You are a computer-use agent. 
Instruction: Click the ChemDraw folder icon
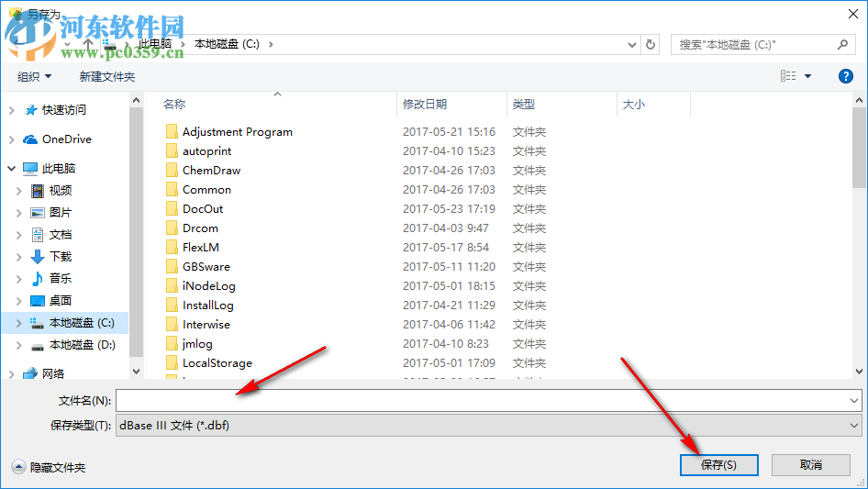pyautogui.click(x=172, y=171)
